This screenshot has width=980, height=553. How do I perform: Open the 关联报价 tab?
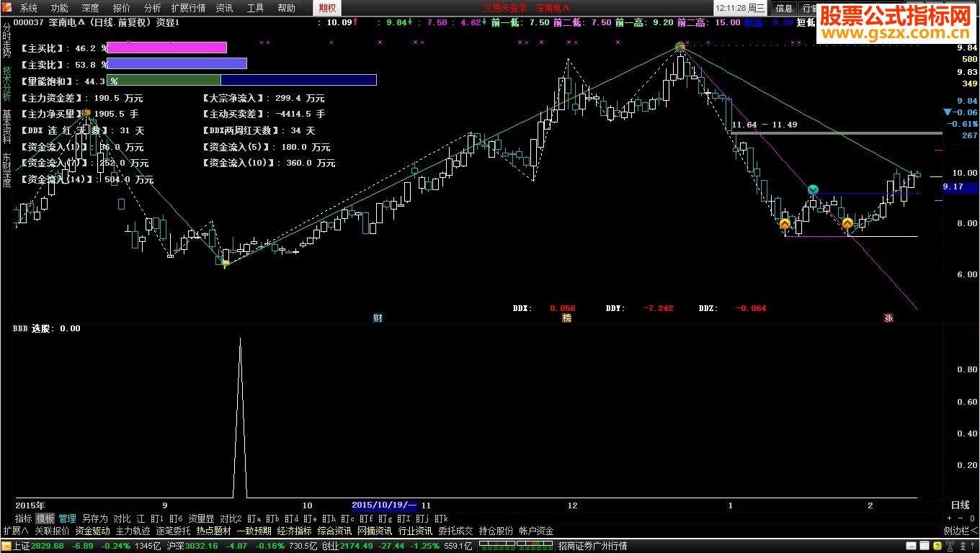pos(52,531)
